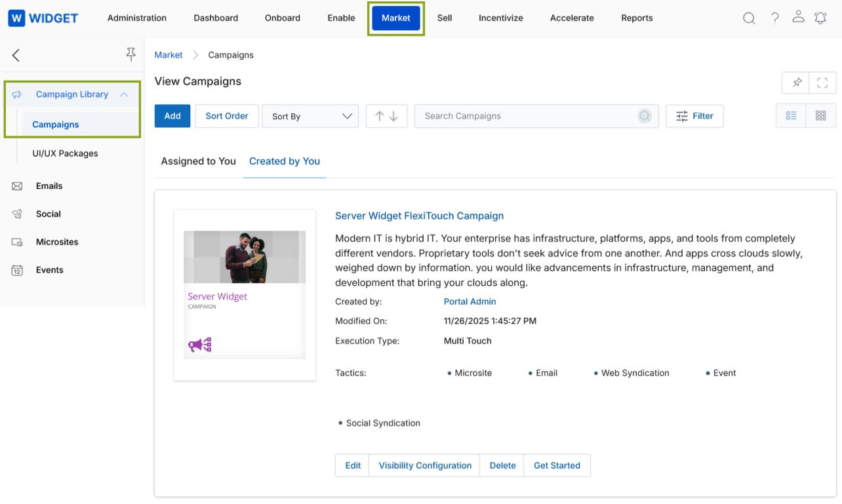Open the Reports menu
Screen dimensions: 842x504
pyautogui.click(x=637, y=18)
